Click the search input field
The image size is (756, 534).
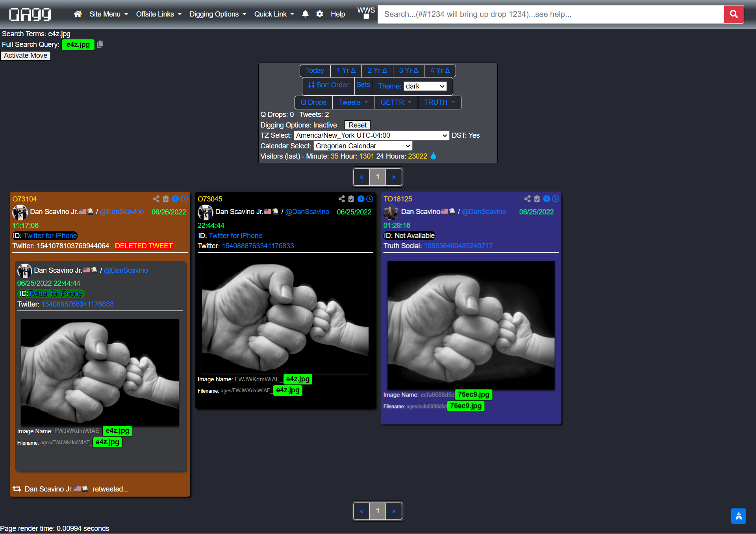click(x=550, y=14)
